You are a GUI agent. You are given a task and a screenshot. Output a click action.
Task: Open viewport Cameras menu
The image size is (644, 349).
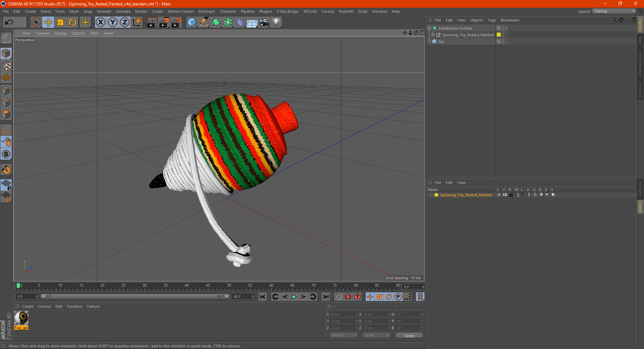pos(42,33)
